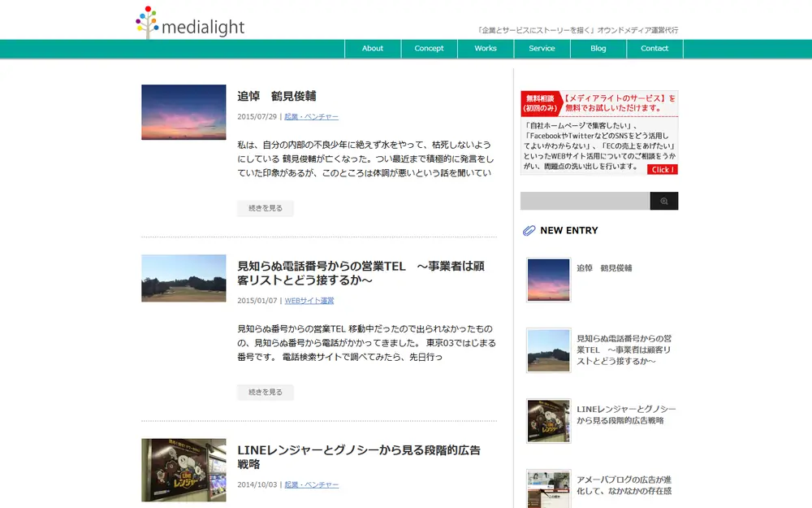Open the Works menu item
The width and height of the screenshot is (812, 508).
click(x=486, y=49)
